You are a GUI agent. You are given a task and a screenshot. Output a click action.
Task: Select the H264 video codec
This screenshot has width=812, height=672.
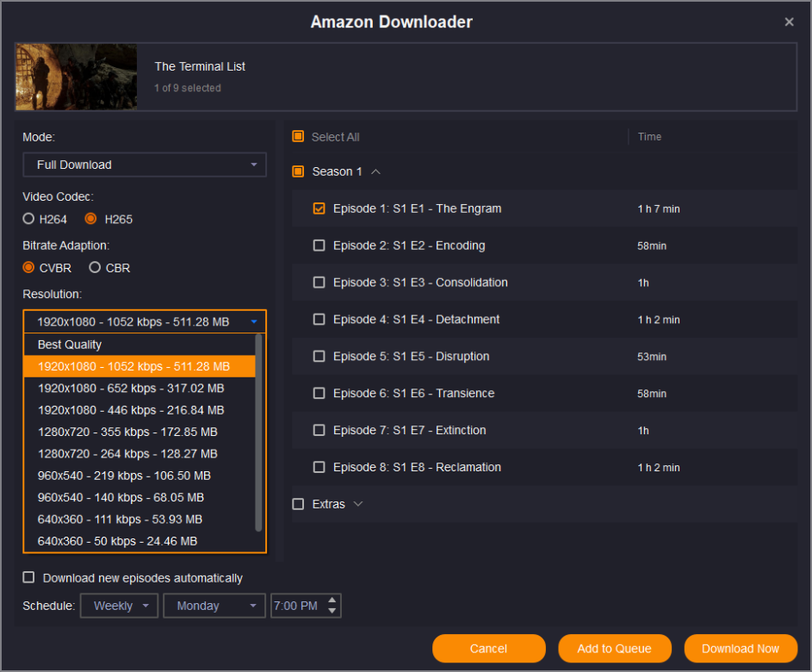pos(29,219)
